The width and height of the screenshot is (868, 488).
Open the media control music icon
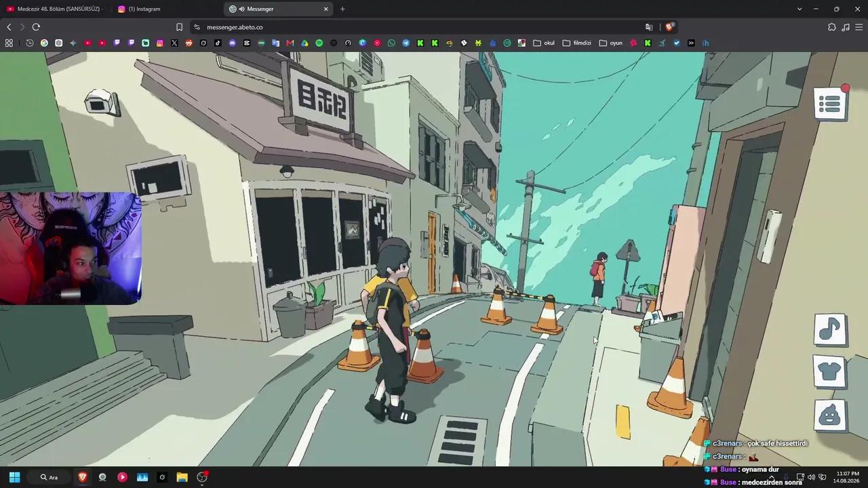(846, 27)
